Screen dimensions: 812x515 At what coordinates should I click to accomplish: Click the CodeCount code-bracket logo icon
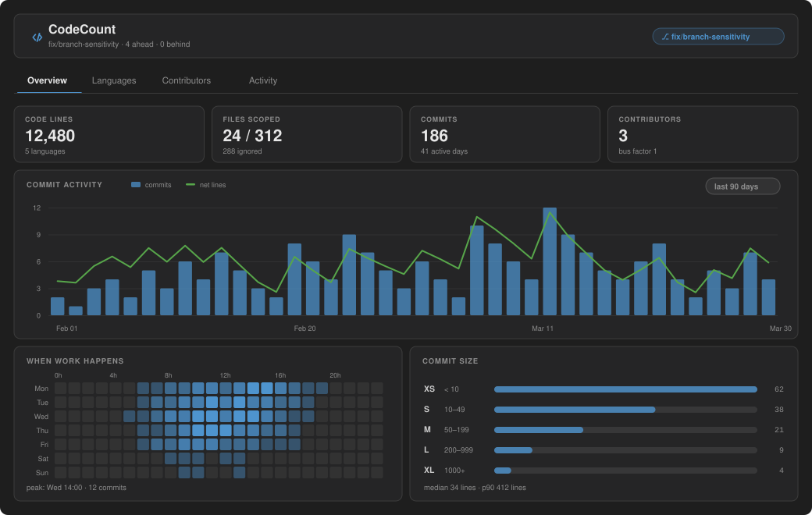click(37, 37)
